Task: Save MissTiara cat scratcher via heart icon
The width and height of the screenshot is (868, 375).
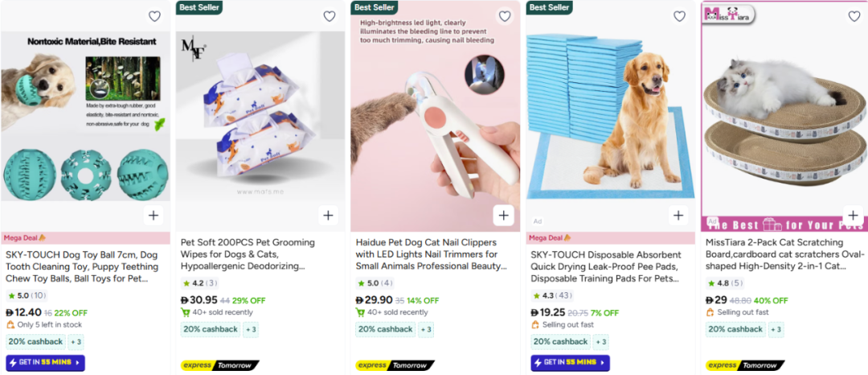Action: 854,16
